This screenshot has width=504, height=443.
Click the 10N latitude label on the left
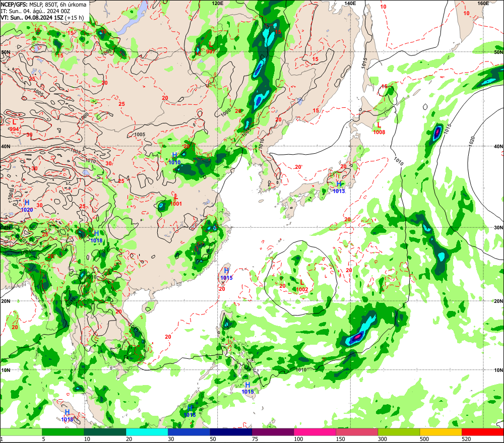point(6,370)
